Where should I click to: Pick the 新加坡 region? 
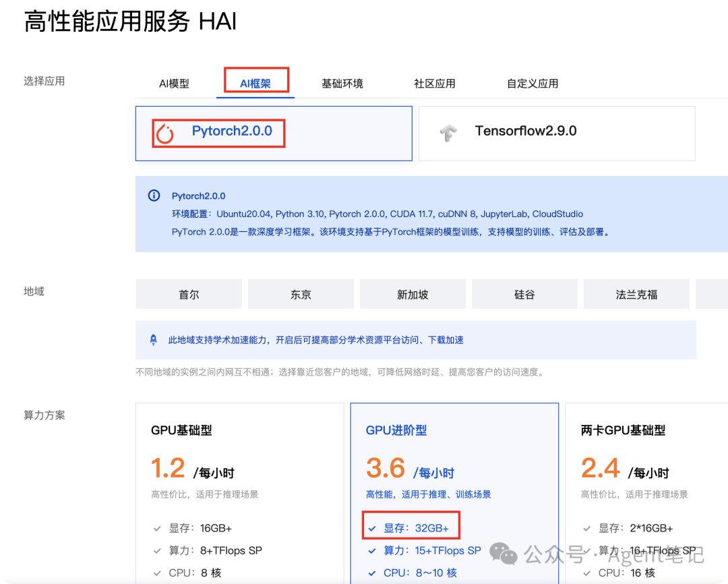[413, 294]
